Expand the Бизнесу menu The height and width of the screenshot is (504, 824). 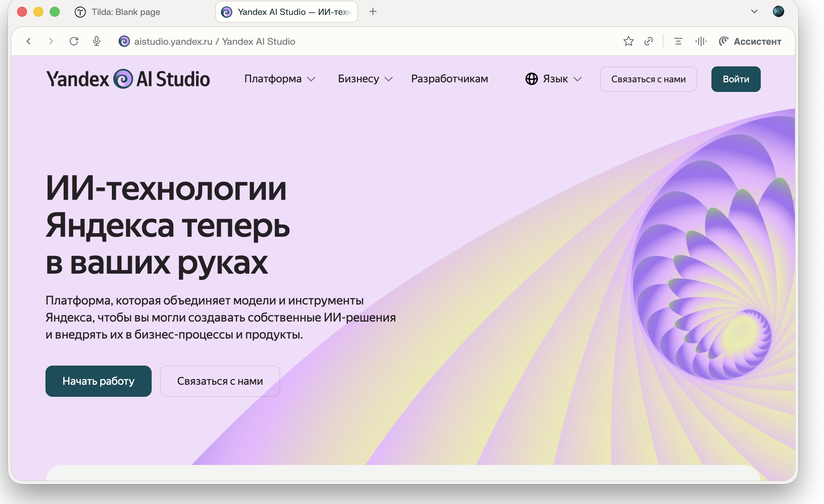coord(365,79)
